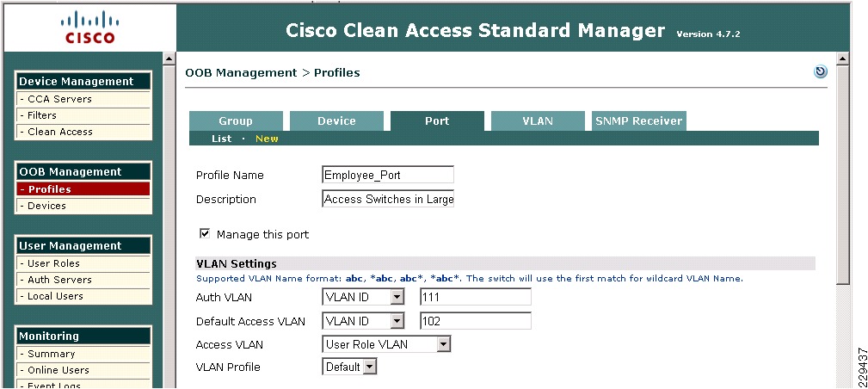Click the main page scrollbar up arrow
This screenshot has width=868, height=389.
(842, 59)
